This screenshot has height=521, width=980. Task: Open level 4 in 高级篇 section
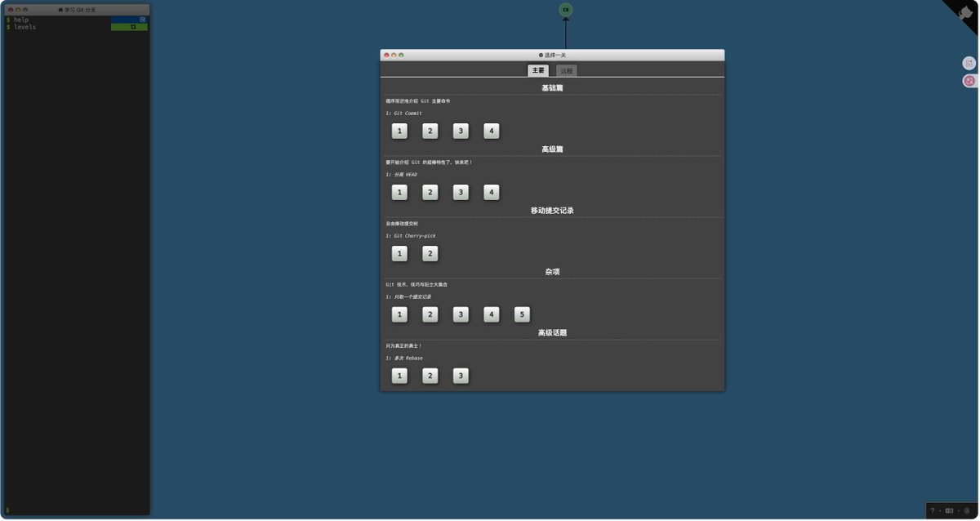coord(491,192)
